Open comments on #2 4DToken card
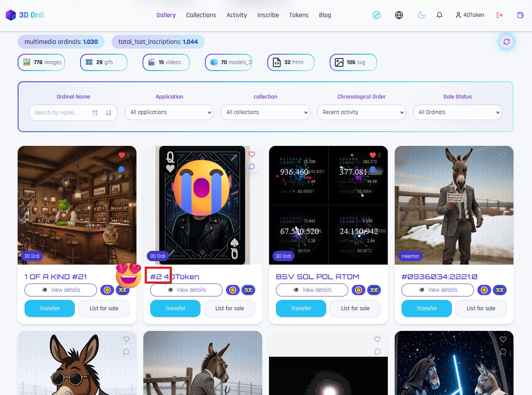The height and width of the screenshot is (395, 532). (252, 167)
